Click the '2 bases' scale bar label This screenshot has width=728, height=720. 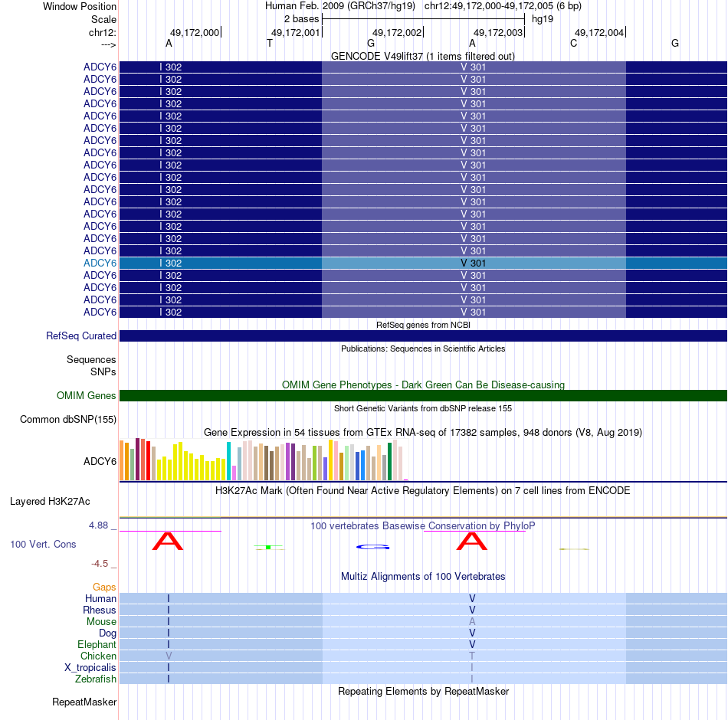point(302,19)
